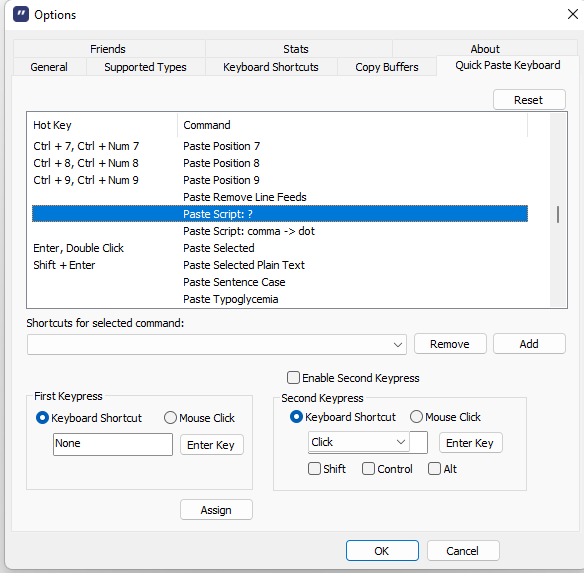Click the Ctrl + 7, Ctrl + Num 7 hotkey
The height and width of the screenshot is (573, 584).
[x=86, y=146]
